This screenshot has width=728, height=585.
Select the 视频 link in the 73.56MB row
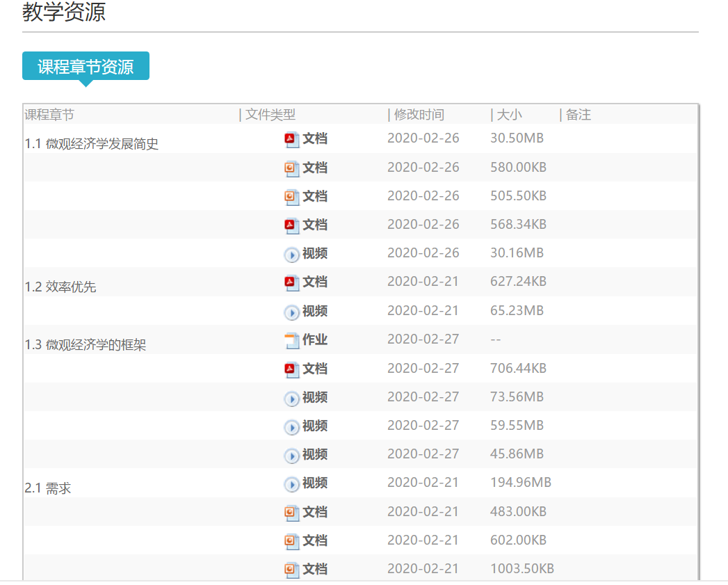point(315,397)
